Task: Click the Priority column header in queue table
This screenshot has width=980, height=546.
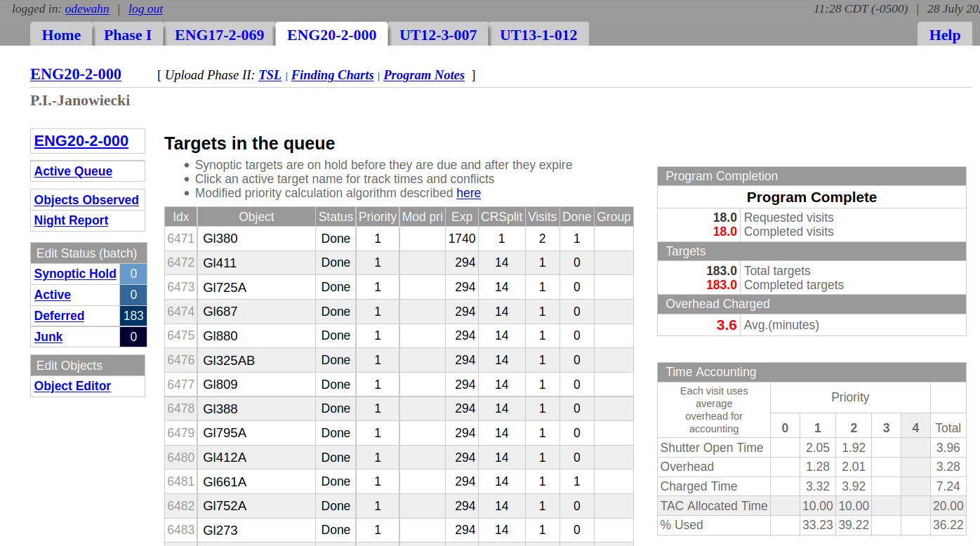Action: (x=378, y=217)
